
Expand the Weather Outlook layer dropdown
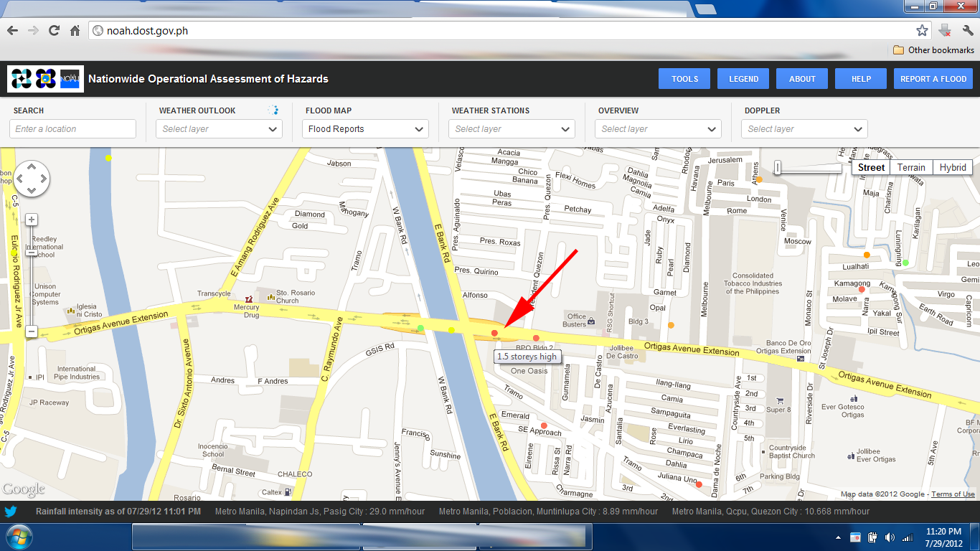(x=219, y=129)
